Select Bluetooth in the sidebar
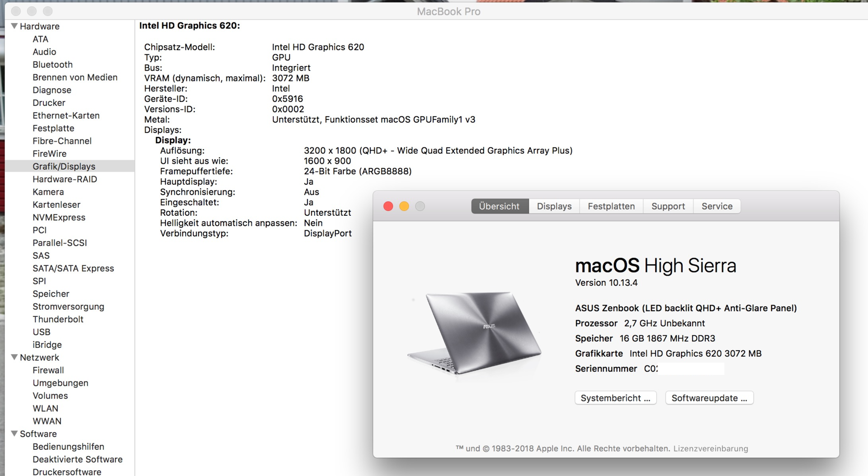The height and width of the screenshot is (476, 868). [x=52, y=65]
